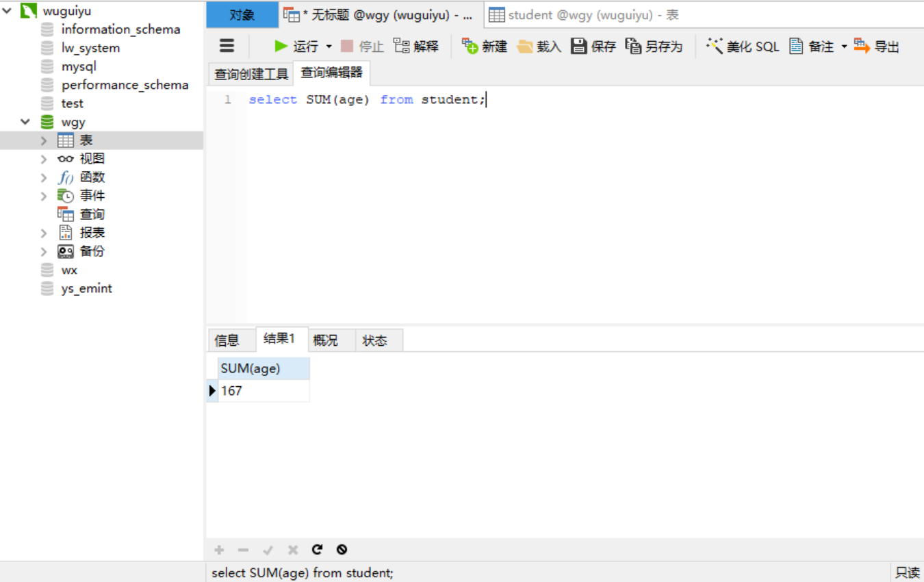Click the Run (运行) play icon
The width and height of the screenshot is (924, 582).
[x=281, y=46]
